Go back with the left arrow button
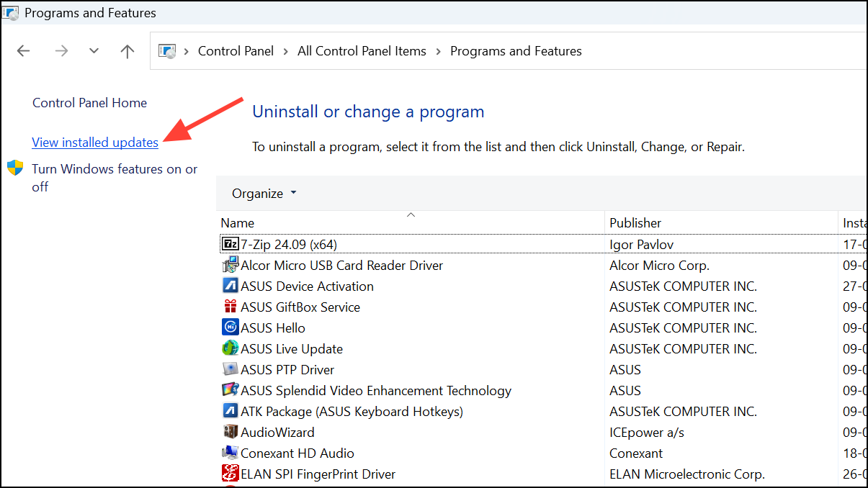 coord(24,51)
